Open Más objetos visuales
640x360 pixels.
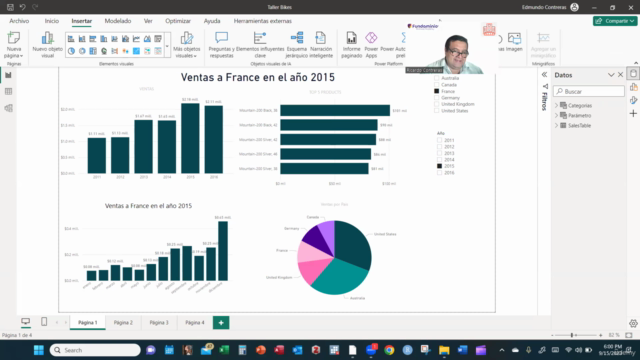click(x=187, y=44)
